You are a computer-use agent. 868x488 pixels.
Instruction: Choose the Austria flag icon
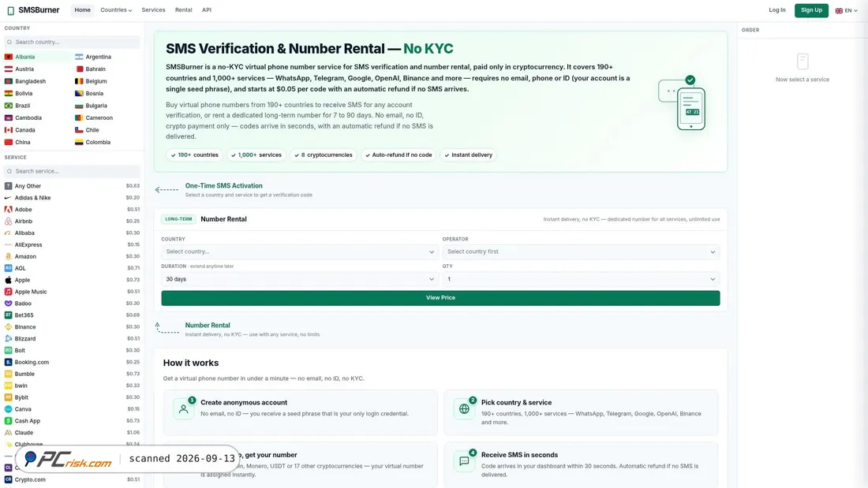point(9,69)
